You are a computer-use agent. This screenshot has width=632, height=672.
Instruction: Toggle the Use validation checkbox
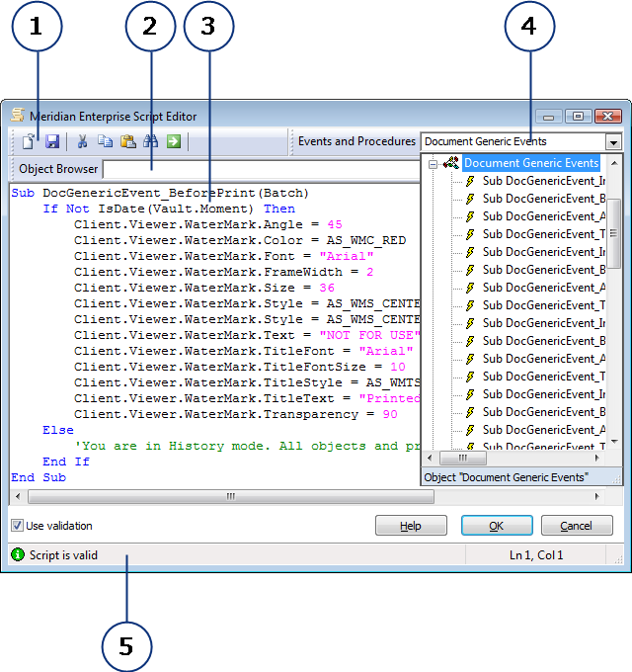[18, 526]
